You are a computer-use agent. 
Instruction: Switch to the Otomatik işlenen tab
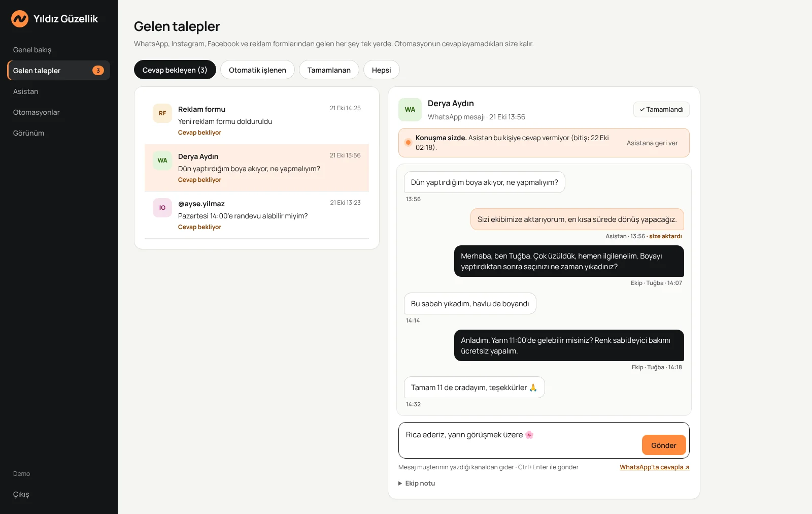click(257, 70)
